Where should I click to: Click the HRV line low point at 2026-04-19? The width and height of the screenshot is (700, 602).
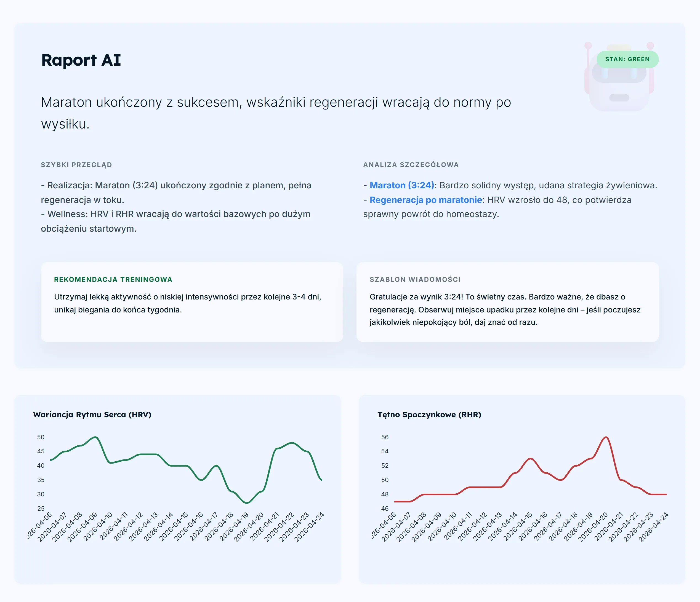(247, 503)
